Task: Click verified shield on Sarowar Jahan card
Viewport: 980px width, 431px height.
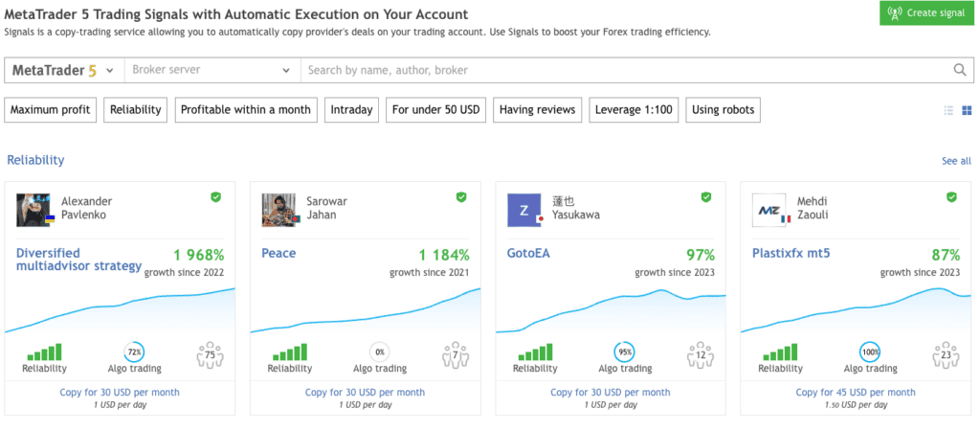Action: click(x=461, y=197)
